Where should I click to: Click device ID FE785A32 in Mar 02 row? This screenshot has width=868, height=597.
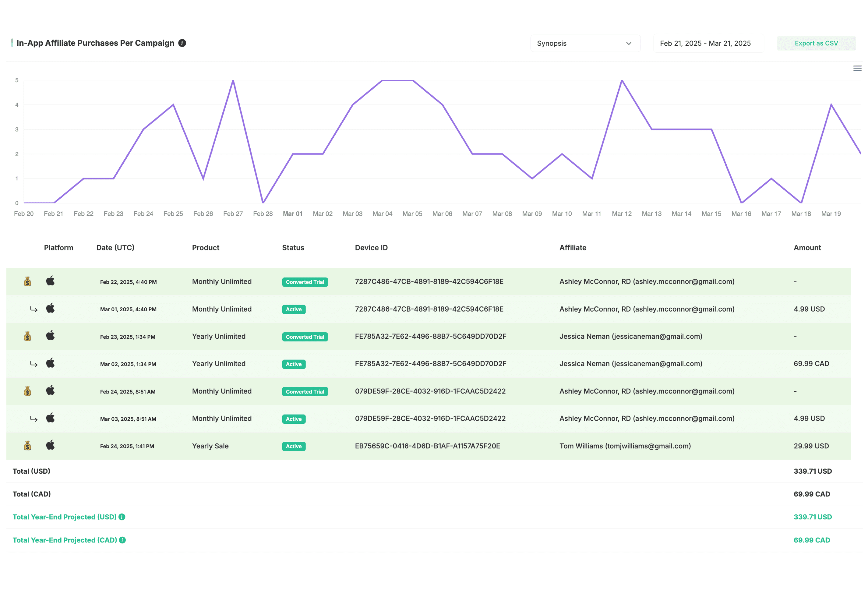click(x=430, y=364)
